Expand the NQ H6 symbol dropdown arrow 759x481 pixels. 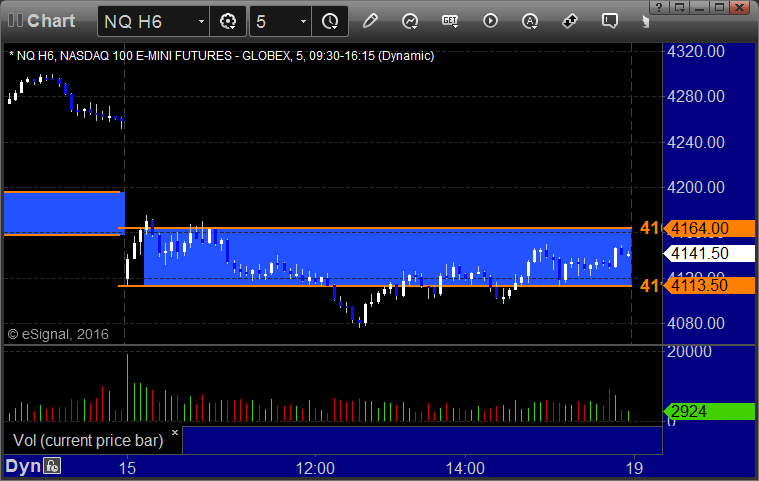[201, 21]
